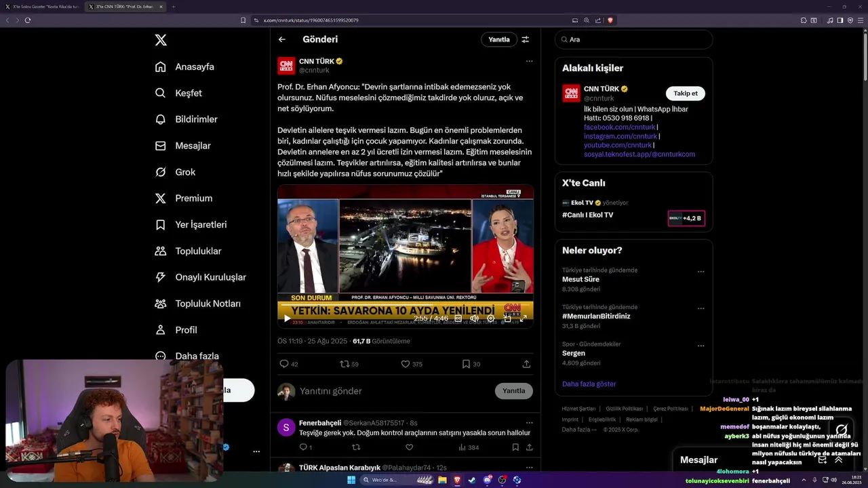Open options for Sergen trend
The width and height of the screenshot is (868, 488).
(x=701, y=346)
